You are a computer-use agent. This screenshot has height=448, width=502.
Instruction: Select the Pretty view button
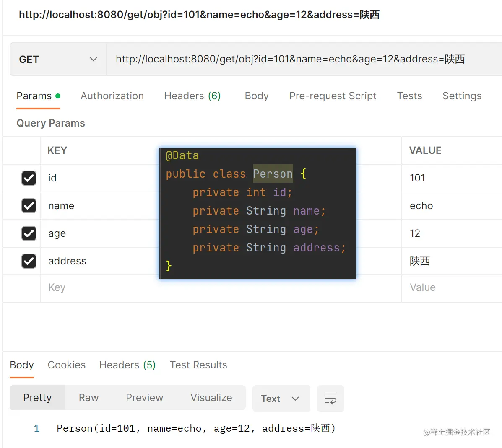click(37, 398)
